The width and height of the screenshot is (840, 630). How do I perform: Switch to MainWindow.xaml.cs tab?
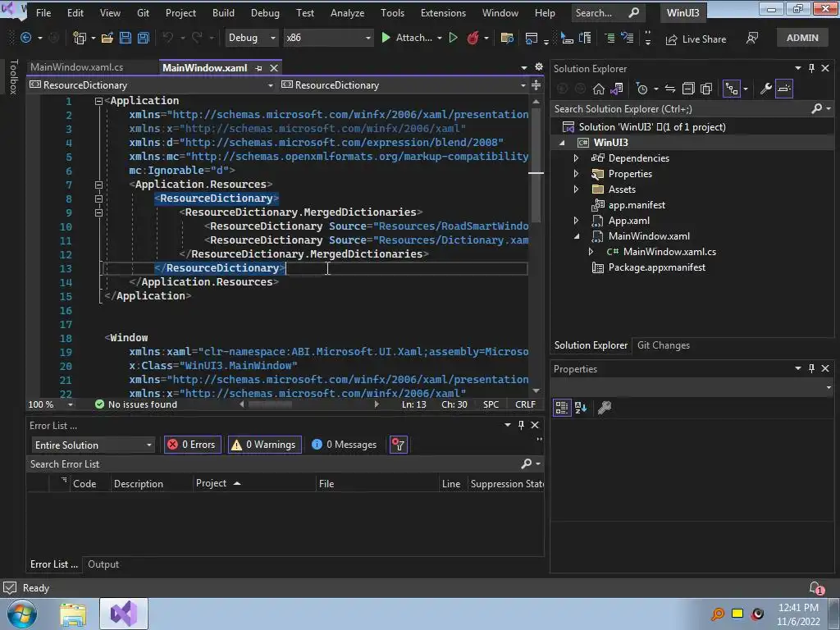(76, 67)
